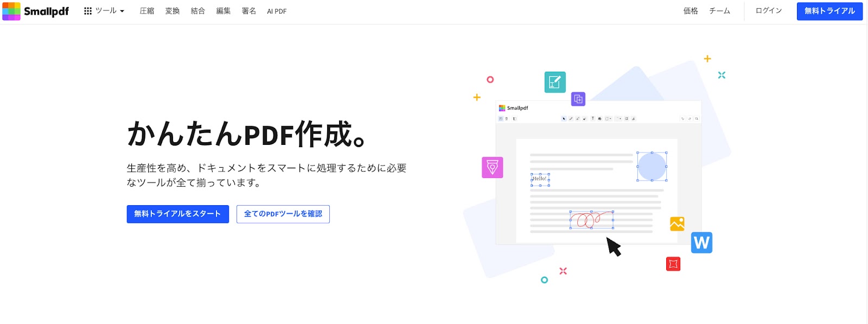This screenshot has height=324, width=868.
Task: Click the yellow image icon in the illustration
Action: (x=677, y=224)
